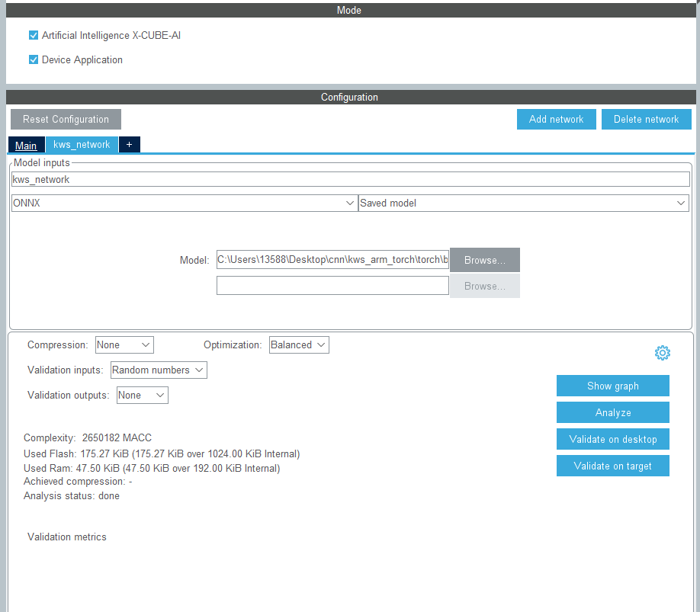The image size is (700, 612).
Task: Click the Achieved compression text
Action: [x=78, y=482]
